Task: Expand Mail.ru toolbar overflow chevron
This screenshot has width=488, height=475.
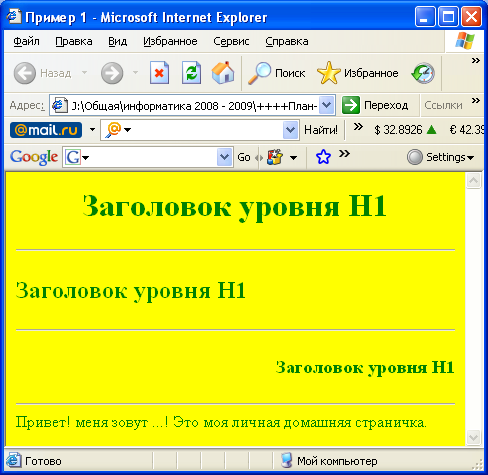Action: (x=358, y=127)
